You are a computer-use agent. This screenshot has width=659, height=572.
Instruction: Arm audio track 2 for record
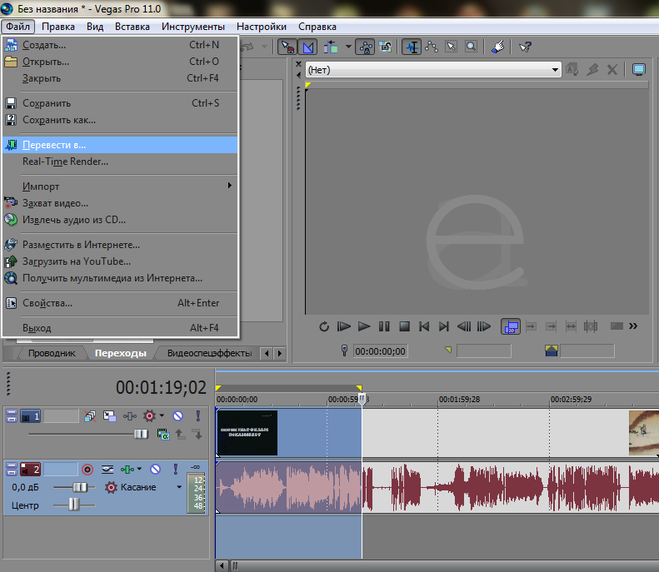(87, 469)
